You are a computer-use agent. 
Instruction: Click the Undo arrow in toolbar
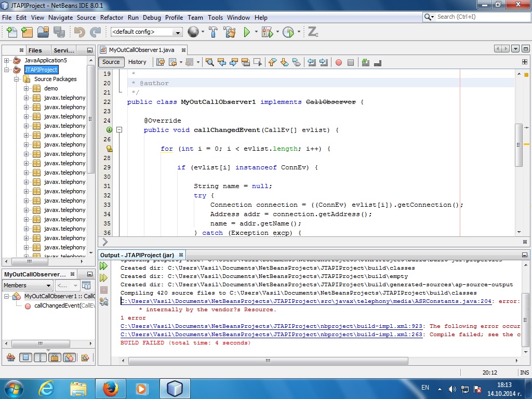click(x=79, y=32)
